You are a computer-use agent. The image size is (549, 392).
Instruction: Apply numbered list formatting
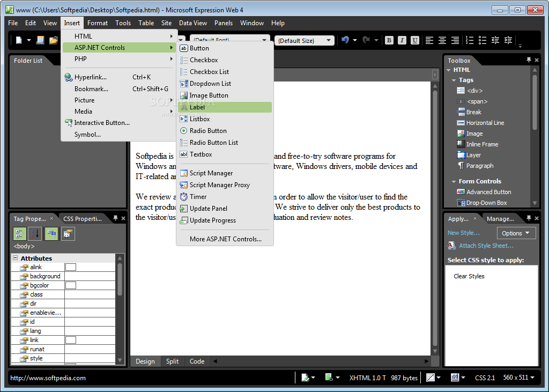pyautogui.click(x=470, y=40)
